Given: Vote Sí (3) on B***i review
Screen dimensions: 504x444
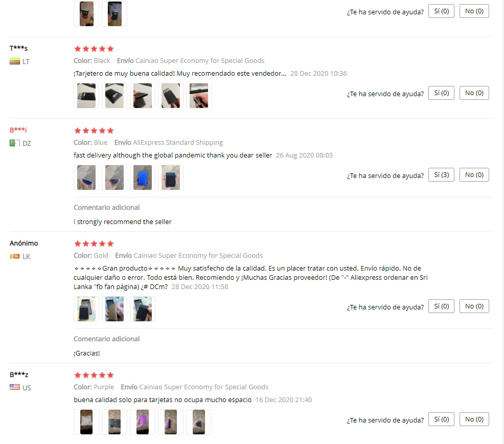Looking at the screenshot, I should 441,175.
